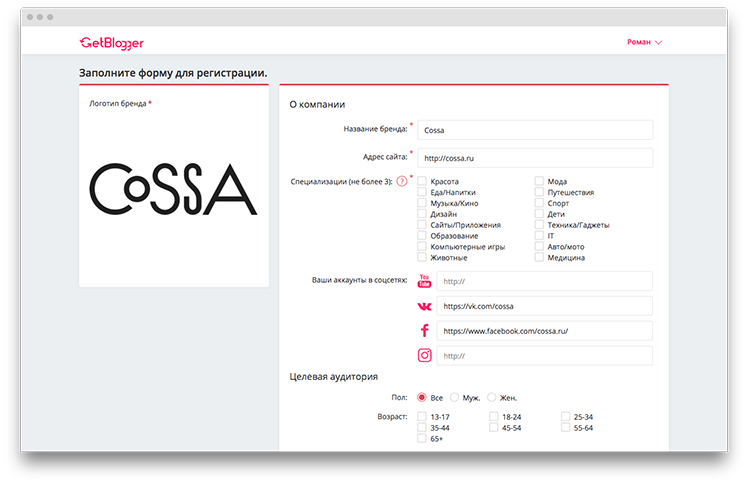748x488 pixels.
Task: Select the Муж. gender radio button
Action: [x=454, y=397]
